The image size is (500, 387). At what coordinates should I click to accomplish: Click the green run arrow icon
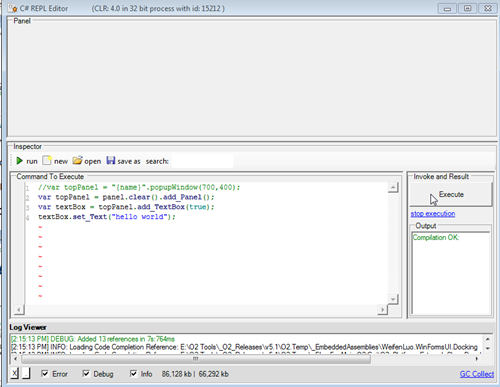pos(19,161)
